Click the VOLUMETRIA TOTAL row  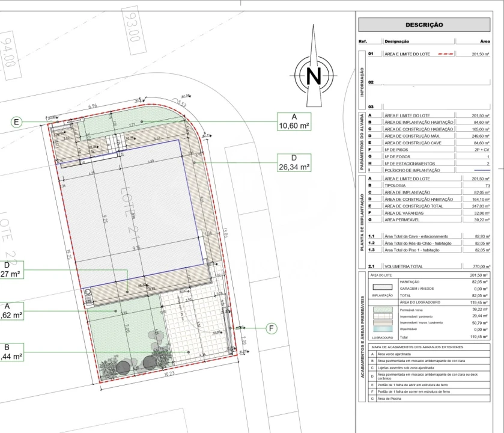pyautogui.click(x=430, y=266)
